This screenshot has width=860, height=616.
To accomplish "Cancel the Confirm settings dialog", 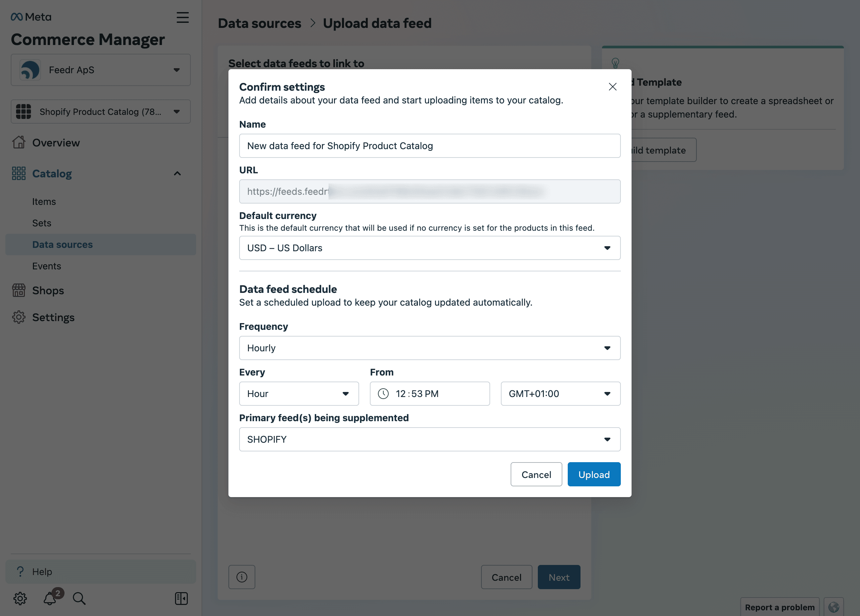I will [536, 474].
